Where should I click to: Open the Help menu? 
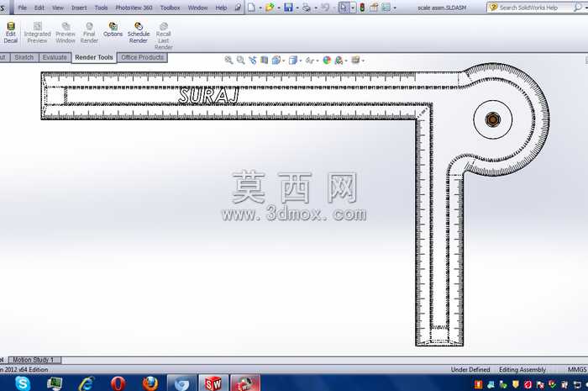(221, 8)
